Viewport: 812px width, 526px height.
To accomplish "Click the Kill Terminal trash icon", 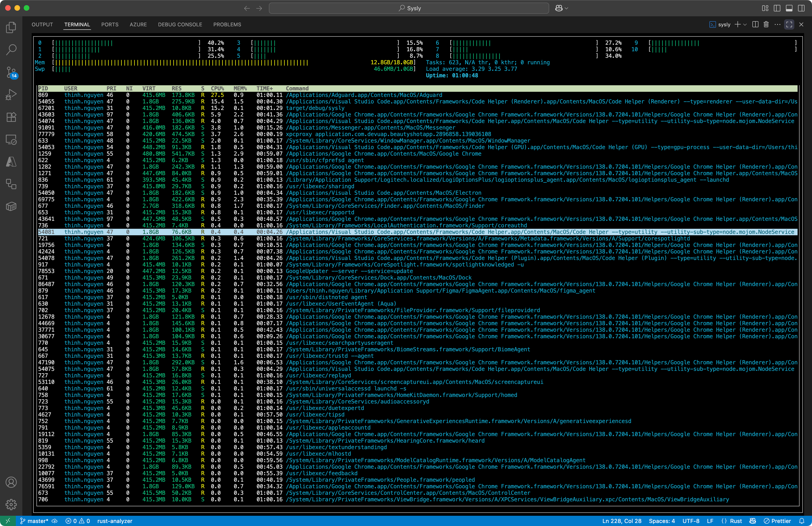I will click(x=766, y=25).
